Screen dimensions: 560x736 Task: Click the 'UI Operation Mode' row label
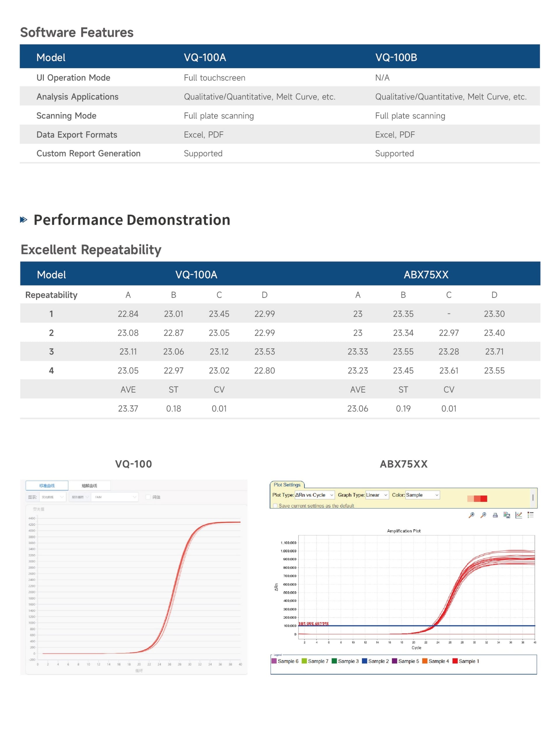point(73,78)
